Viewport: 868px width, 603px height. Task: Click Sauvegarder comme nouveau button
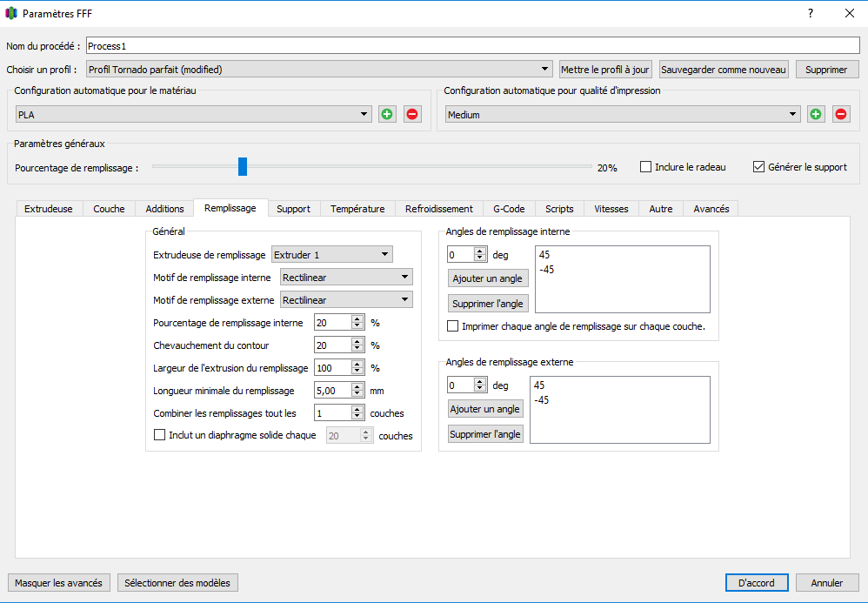[x=724, y=70]
